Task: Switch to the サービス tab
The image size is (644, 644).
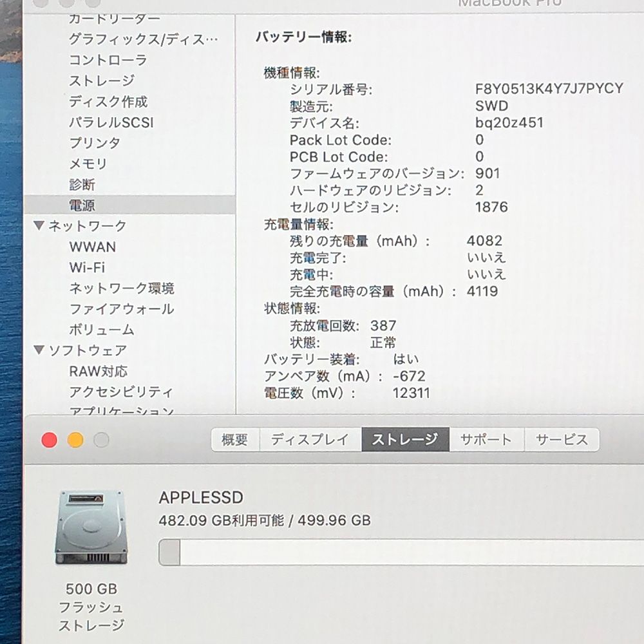Action: (562, 440)
